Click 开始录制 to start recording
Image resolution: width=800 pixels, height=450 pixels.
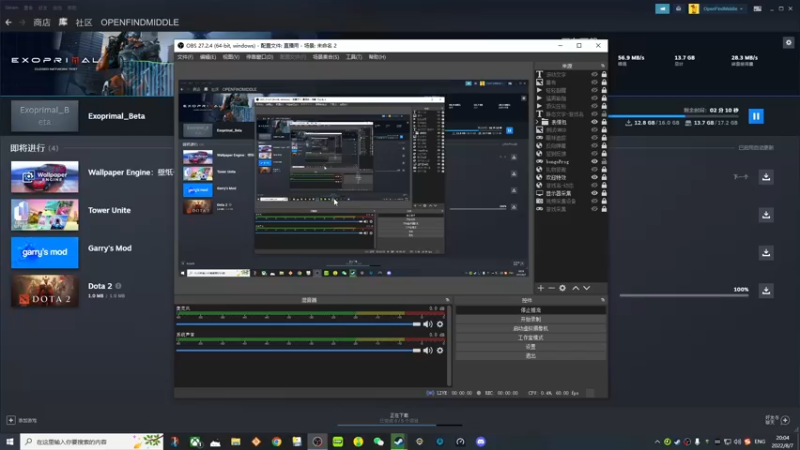tap(531, 319)
